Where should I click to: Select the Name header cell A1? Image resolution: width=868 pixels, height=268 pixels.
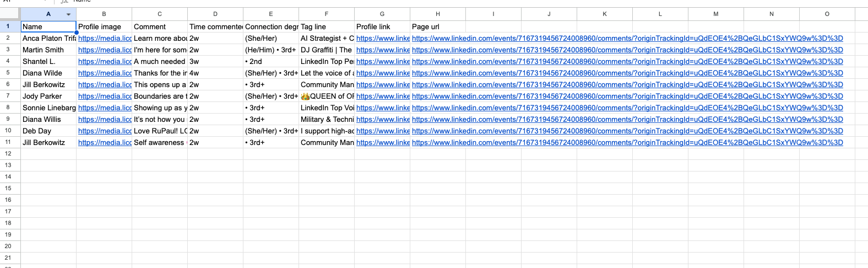coord(48,26)
